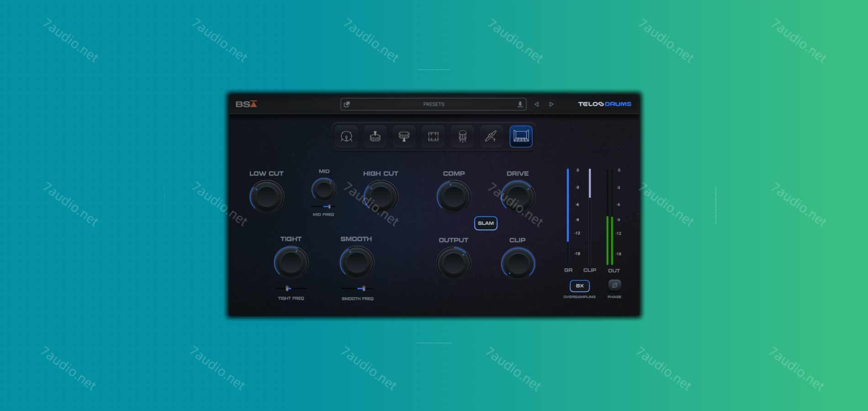Click the preset export icon left of PRESETS
The height and width of the screenshot is (411, 868).
(x=347, y=104)
